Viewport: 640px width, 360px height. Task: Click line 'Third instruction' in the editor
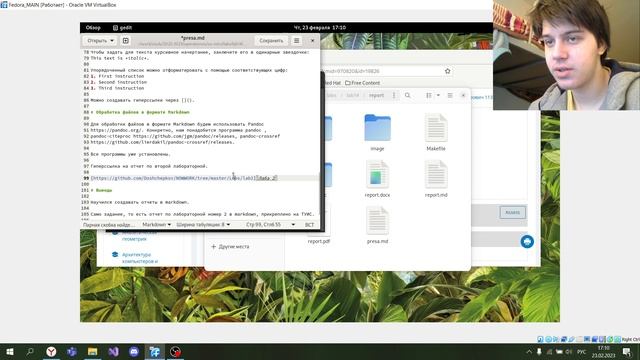pyautogui.click(x=121, y=88)
